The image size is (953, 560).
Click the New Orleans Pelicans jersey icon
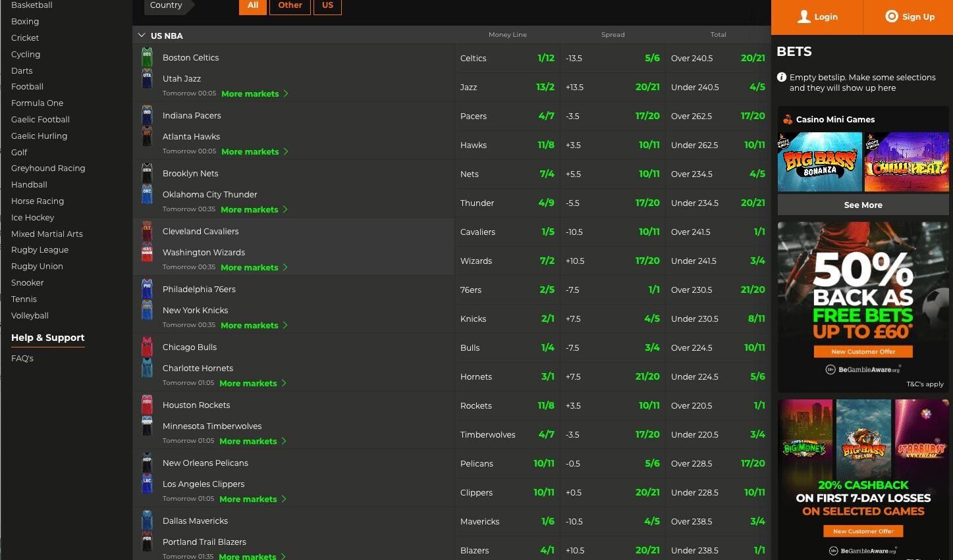tap(147, 463)
